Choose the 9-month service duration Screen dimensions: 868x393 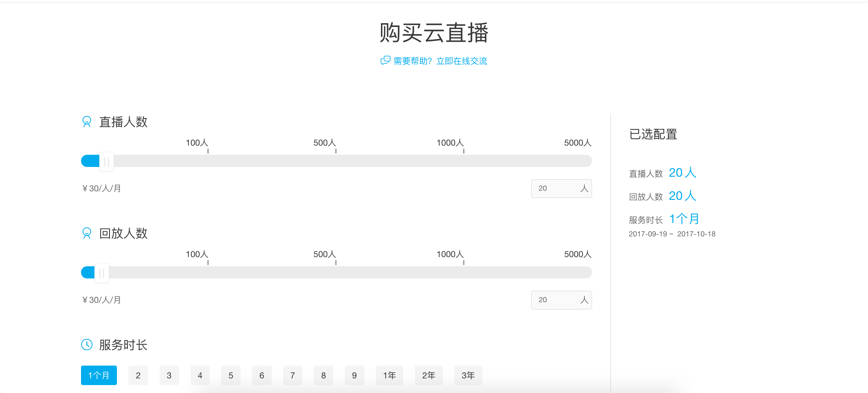(354, 375)
